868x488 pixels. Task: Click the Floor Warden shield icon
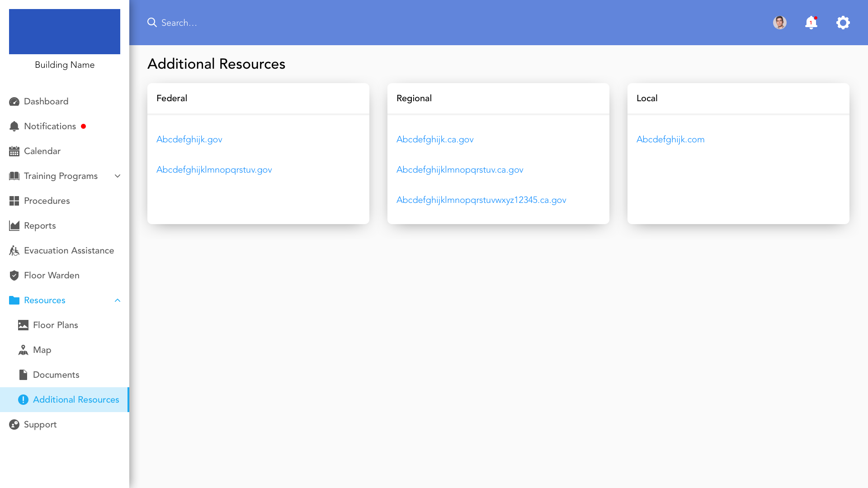(x=14, y=276)
